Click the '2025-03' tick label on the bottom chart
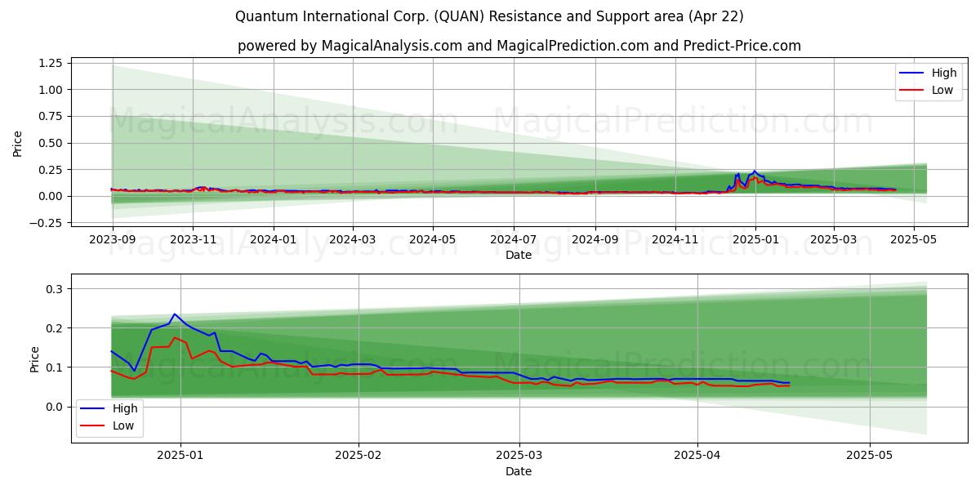This screenshot has width=980, height=490. click(x=519, y=455)
